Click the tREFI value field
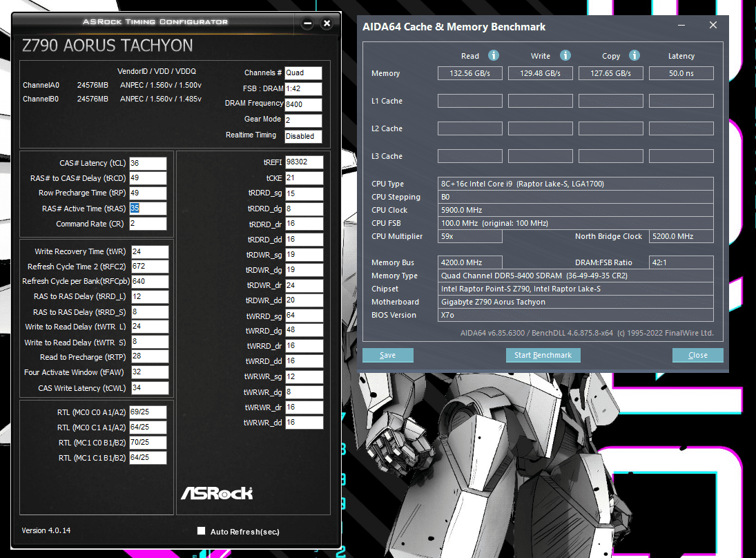This screenshot has height=558, width=756. tap(304, 162)
